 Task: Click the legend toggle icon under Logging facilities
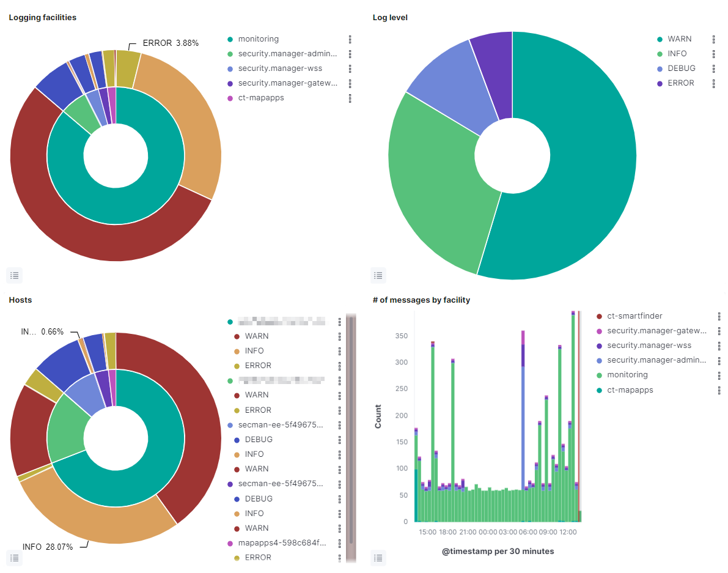14,275
